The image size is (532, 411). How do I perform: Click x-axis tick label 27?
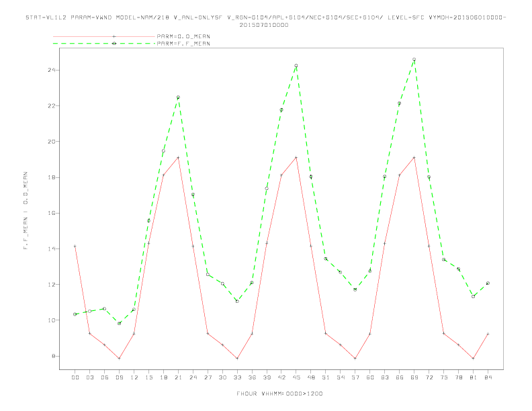(x=208, y=377)
